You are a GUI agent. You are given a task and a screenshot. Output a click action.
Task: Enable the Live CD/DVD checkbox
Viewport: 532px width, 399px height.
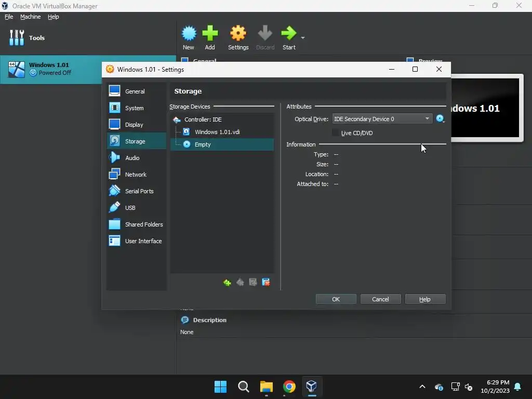click(336, 133)
